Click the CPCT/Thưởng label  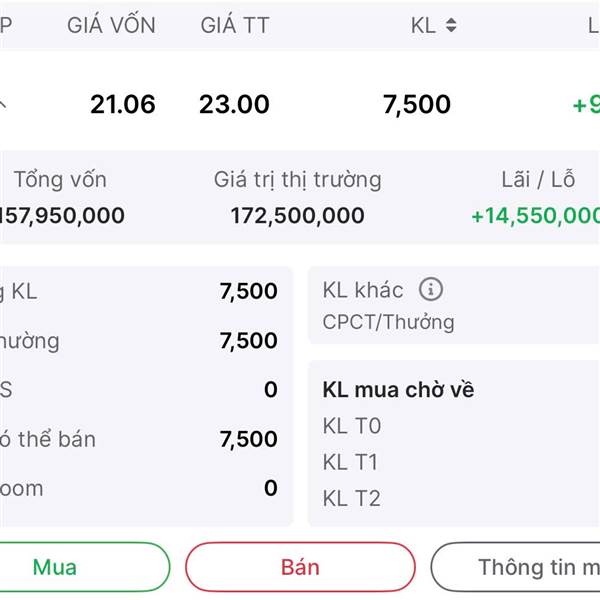pos(388,322)
